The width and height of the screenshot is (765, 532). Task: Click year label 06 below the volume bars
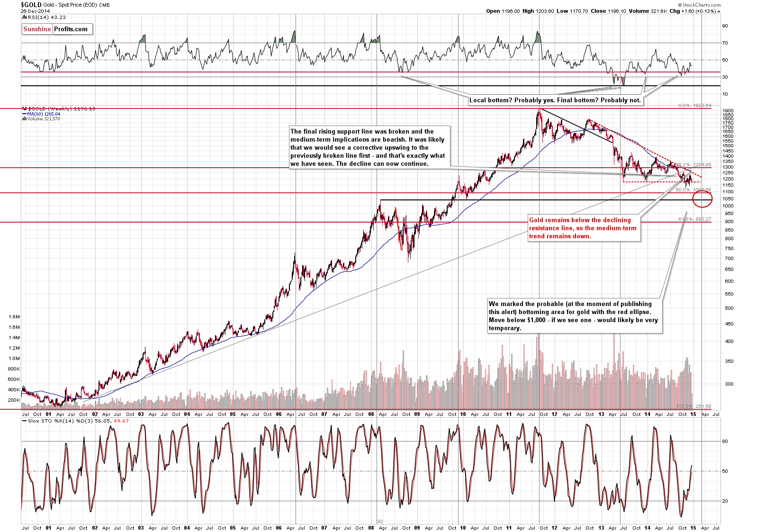coord(279,414)
